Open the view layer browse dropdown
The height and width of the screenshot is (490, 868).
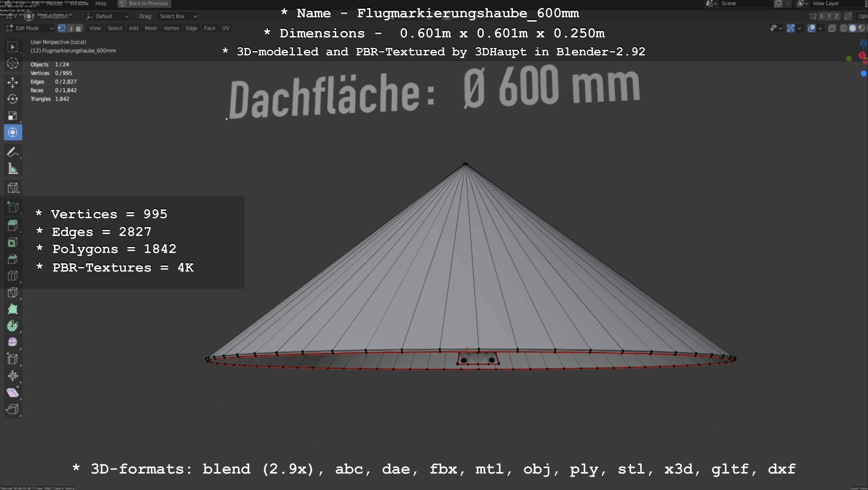[x=803, y=3]
